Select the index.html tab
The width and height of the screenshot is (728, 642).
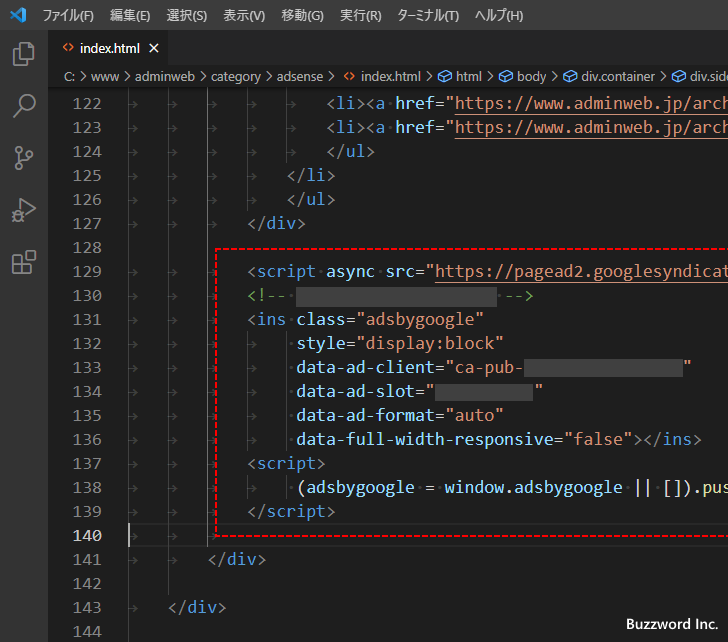click(110, 48)
